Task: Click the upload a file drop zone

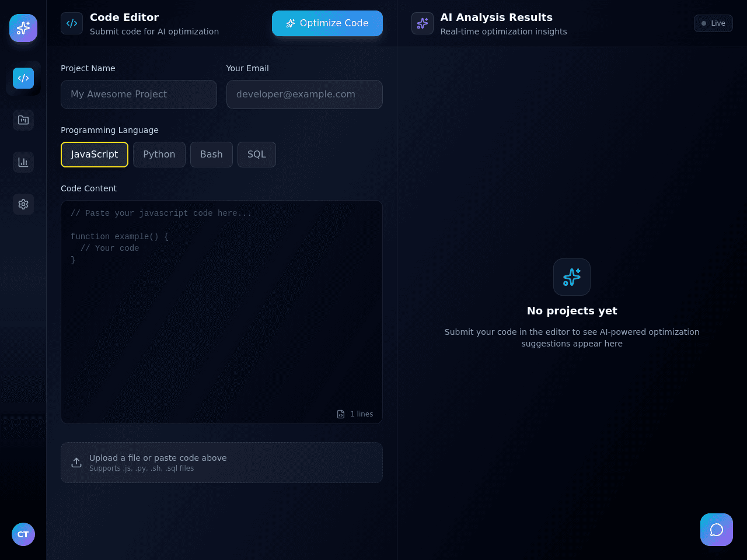Action: coord(222,463)
